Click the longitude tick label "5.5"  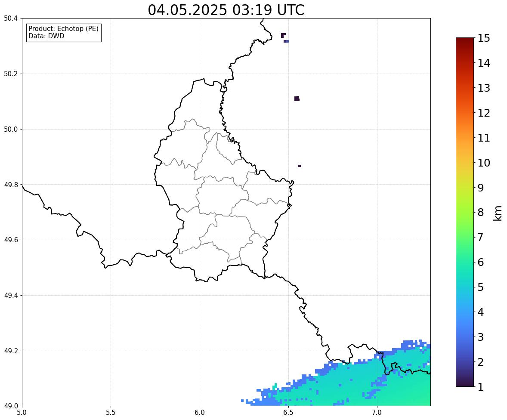pos(111,413)
